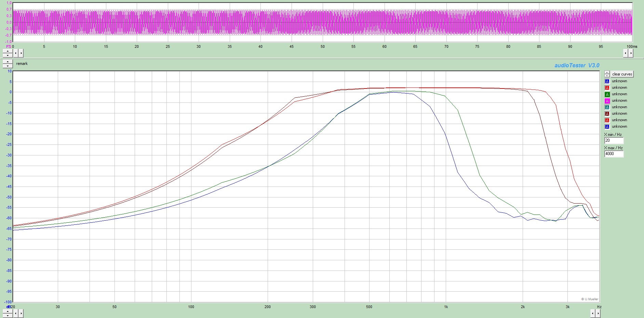644x318 pixels.
Task: Click the red curve icon below top blue one
Action: tap(607, 88)
